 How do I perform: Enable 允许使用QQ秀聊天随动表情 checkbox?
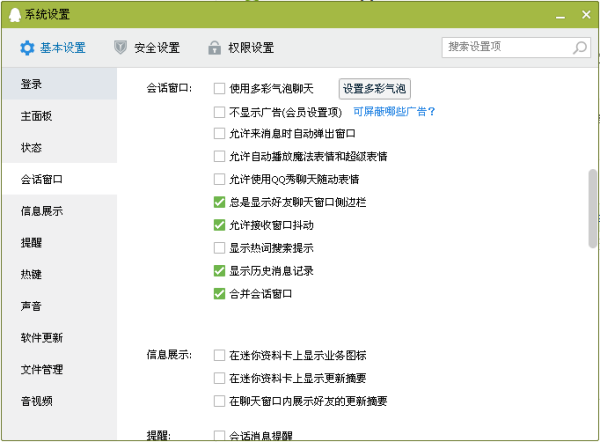(219, 179)
